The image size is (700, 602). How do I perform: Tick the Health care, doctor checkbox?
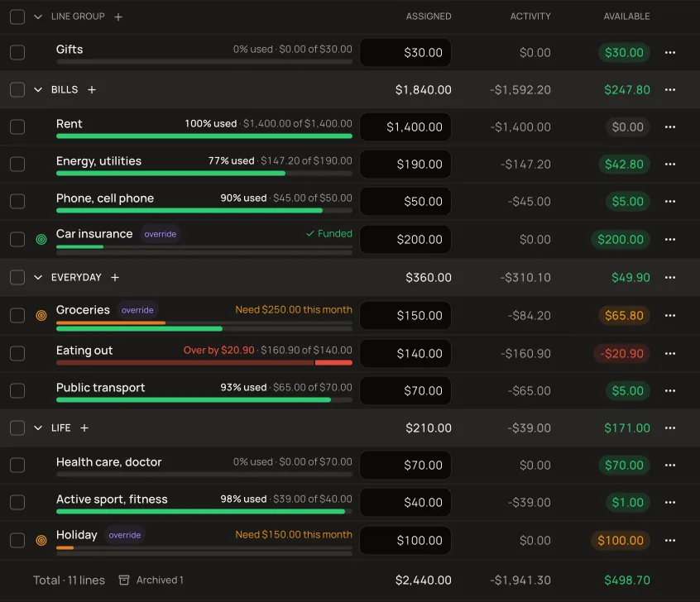(17, 465)
